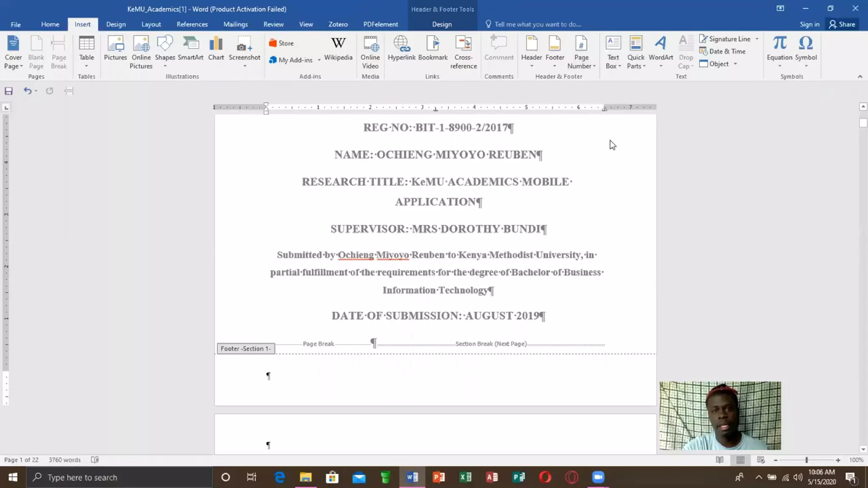Insert a Cross-reference
868x488 pixels.
point(463,53)
